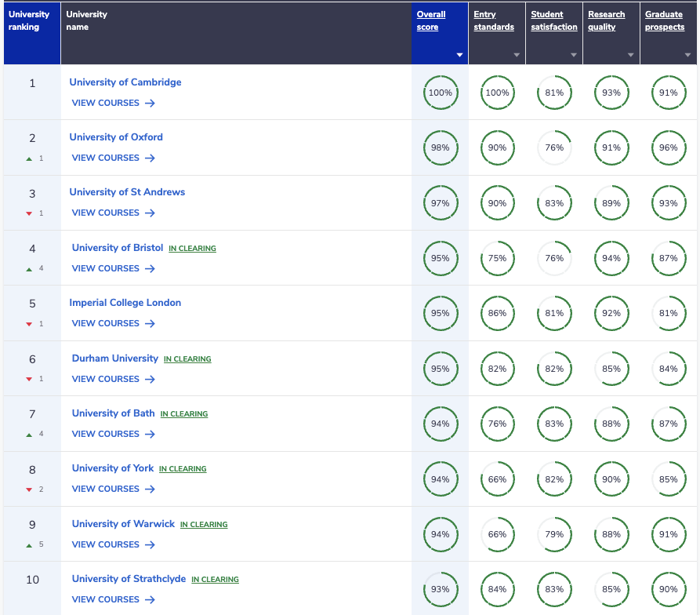
Task: Open the Graduate prospects sort dropdown arrow
Action: point(687,55)
